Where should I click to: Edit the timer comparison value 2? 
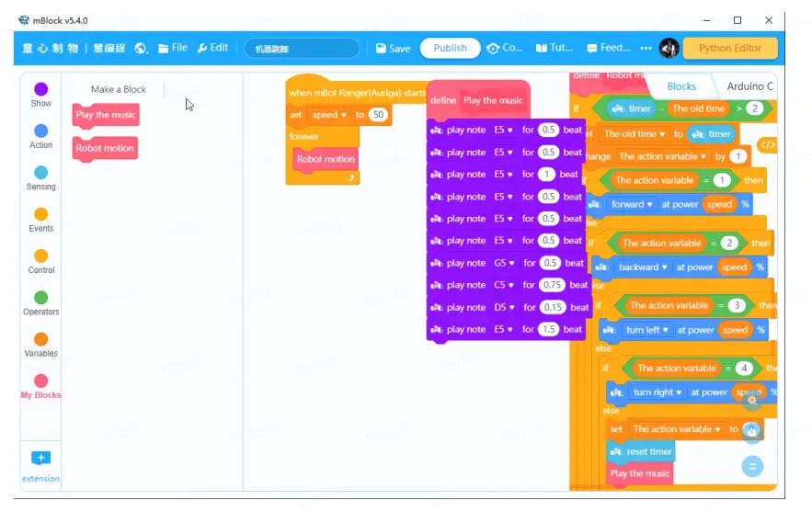point(754,108)
